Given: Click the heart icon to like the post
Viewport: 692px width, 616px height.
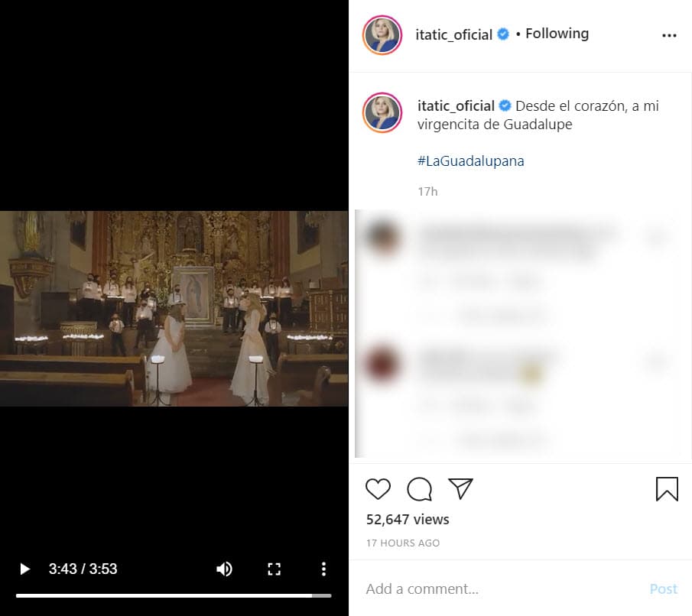Looking at the screenshot, I should (378, 488).
